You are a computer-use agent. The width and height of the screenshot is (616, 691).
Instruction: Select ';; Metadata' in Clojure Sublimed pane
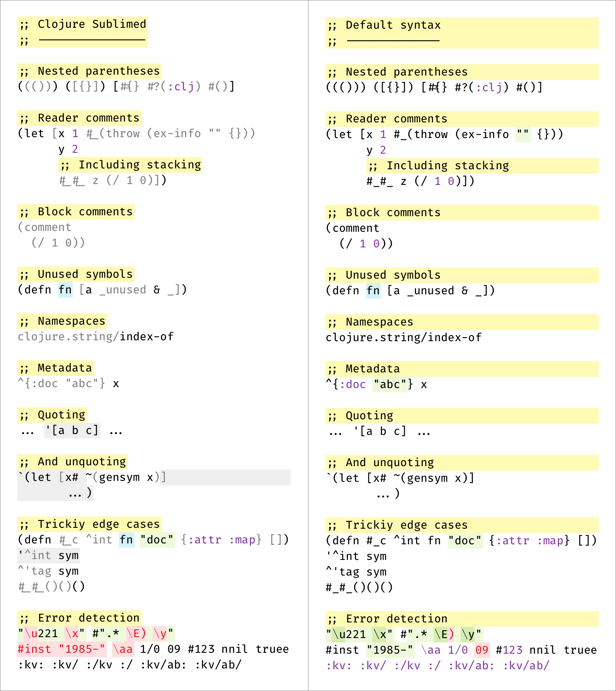point(55,368)
